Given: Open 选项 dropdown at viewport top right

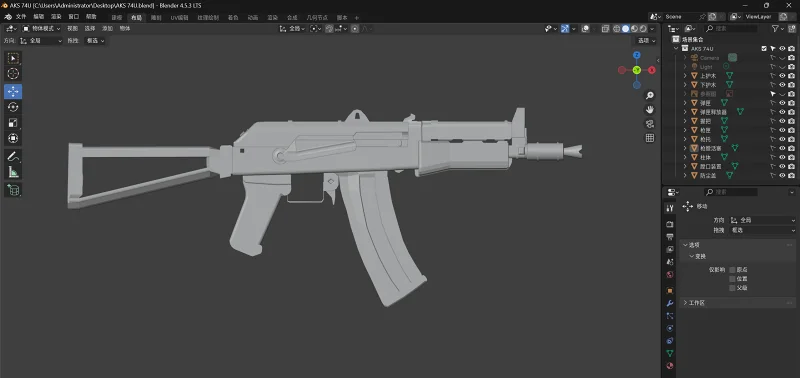Looking at the screenshot, I should [646, 41].
